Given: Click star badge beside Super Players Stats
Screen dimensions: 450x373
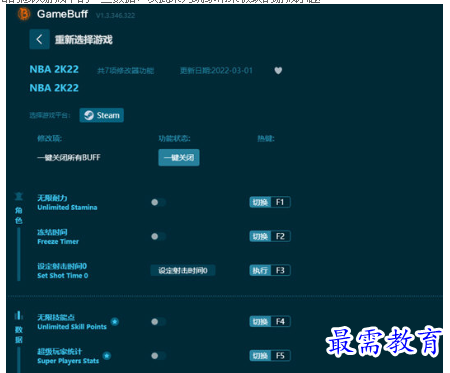Looking at the screenshot, I should (x=107, y=356).
